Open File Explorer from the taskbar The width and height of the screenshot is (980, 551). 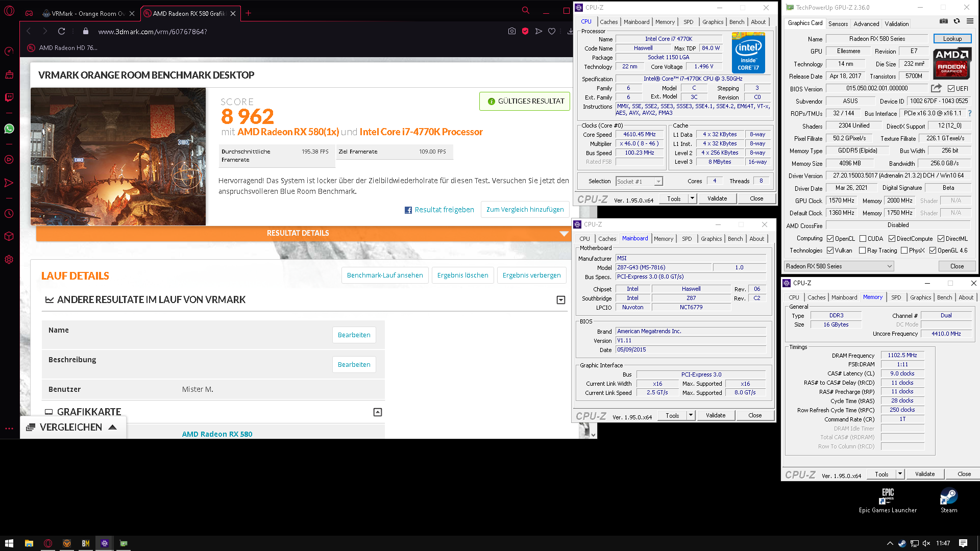(29, 543)
